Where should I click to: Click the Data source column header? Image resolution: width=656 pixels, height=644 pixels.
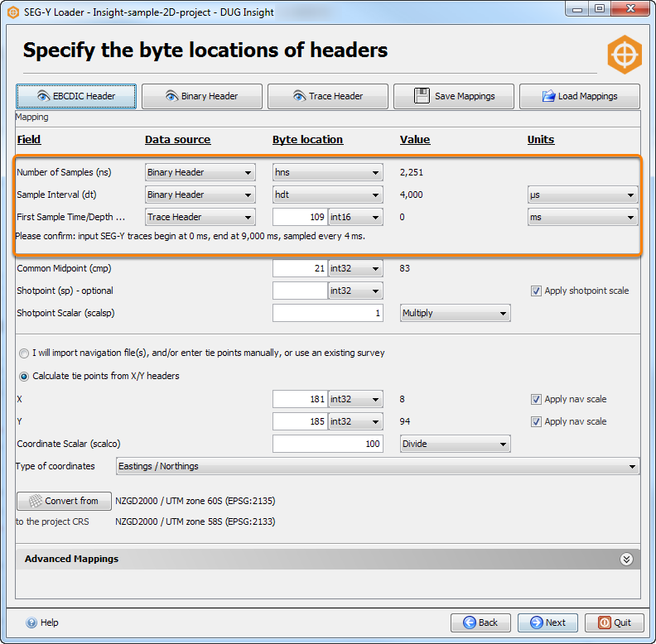tap(178, 140)
